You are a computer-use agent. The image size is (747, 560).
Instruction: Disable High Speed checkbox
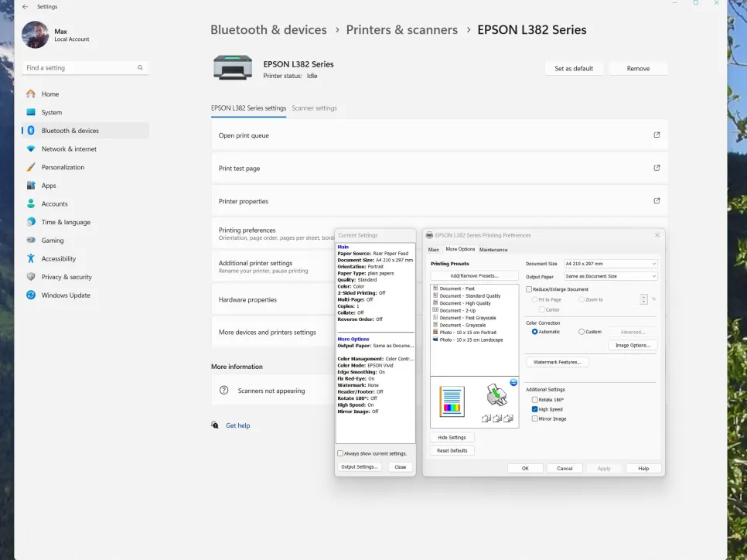point(534,409)
